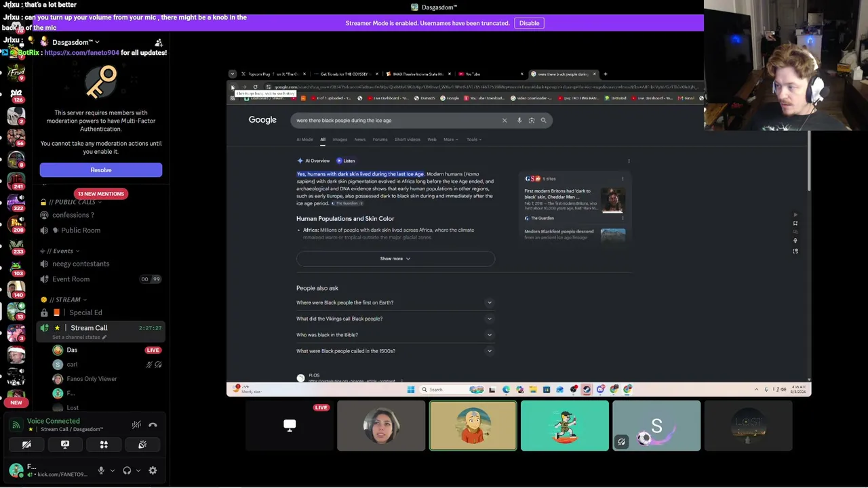868x488 pixels.
Task: Switch to IMAX Theatre tab in stream
Action: [417, 74]
